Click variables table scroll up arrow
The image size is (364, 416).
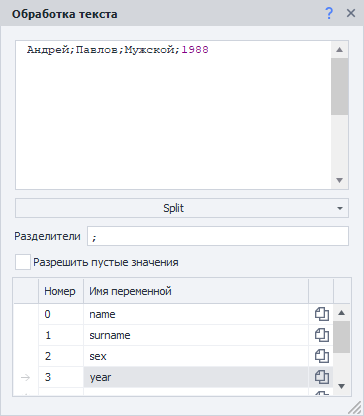[341, 313]
